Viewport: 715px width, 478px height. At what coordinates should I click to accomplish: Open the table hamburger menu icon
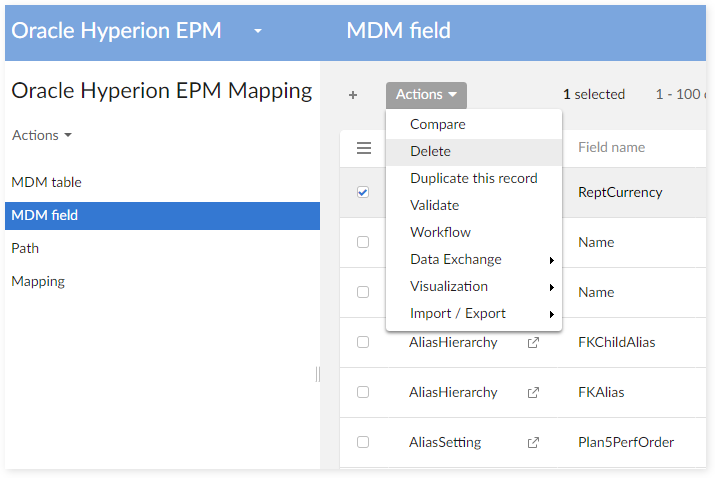[x=363, y=148]
